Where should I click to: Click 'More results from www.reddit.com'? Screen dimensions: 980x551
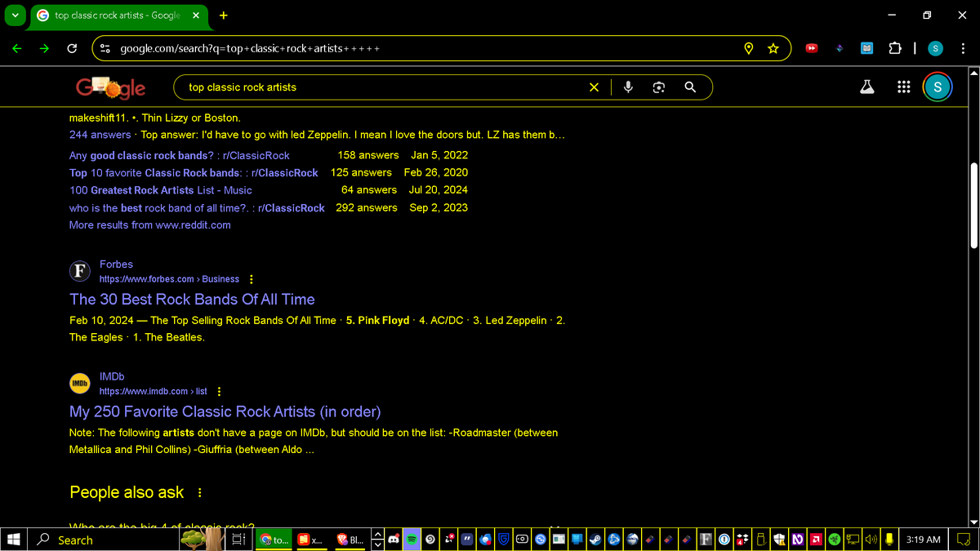point(150,225)
